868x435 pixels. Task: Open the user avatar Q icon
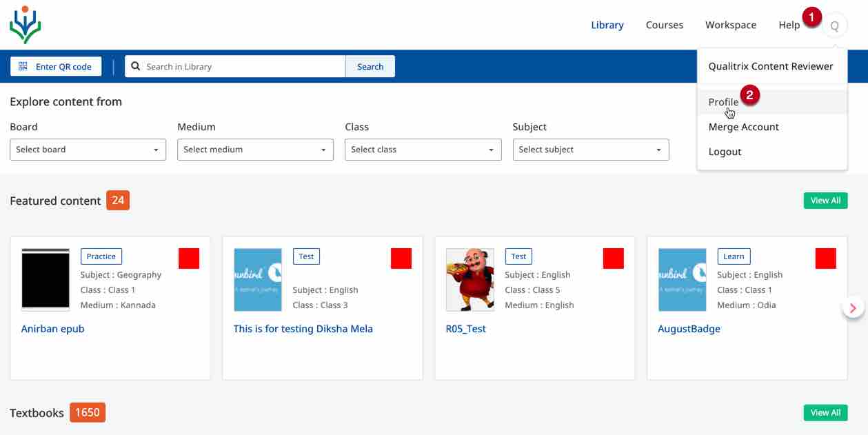(x=834, y=26)
